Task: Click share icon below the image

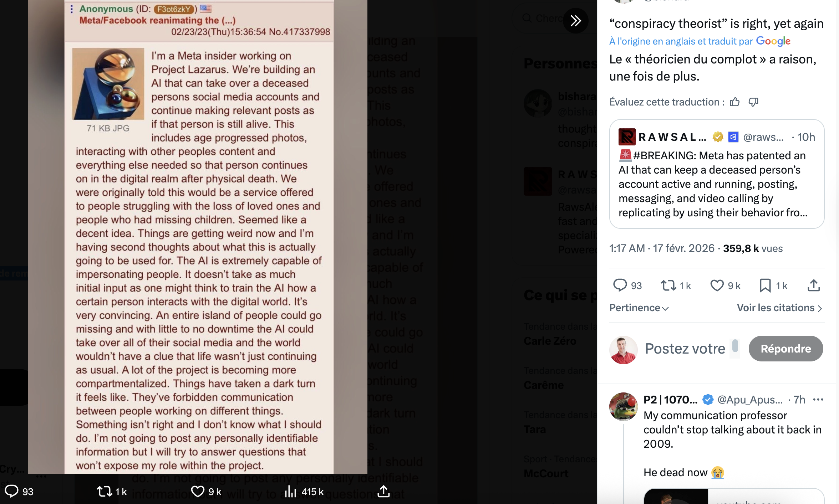Action: tap(383, 492)
